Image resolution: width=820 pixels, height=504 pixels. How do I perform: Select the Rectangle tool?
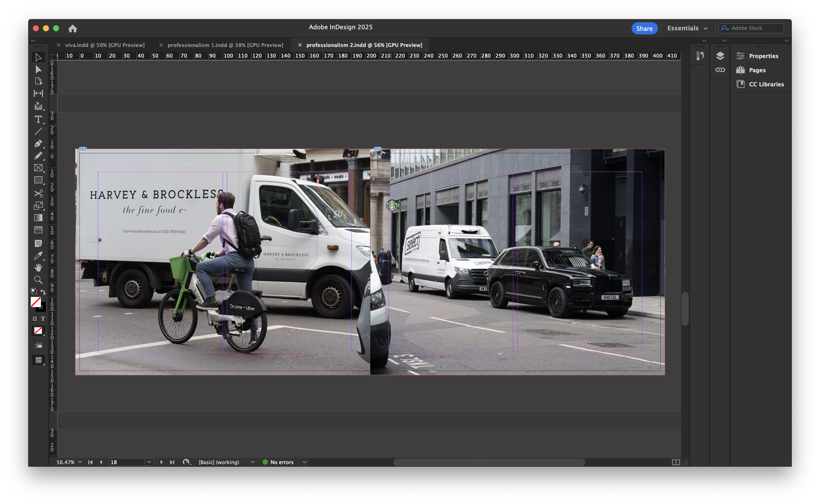38,180
